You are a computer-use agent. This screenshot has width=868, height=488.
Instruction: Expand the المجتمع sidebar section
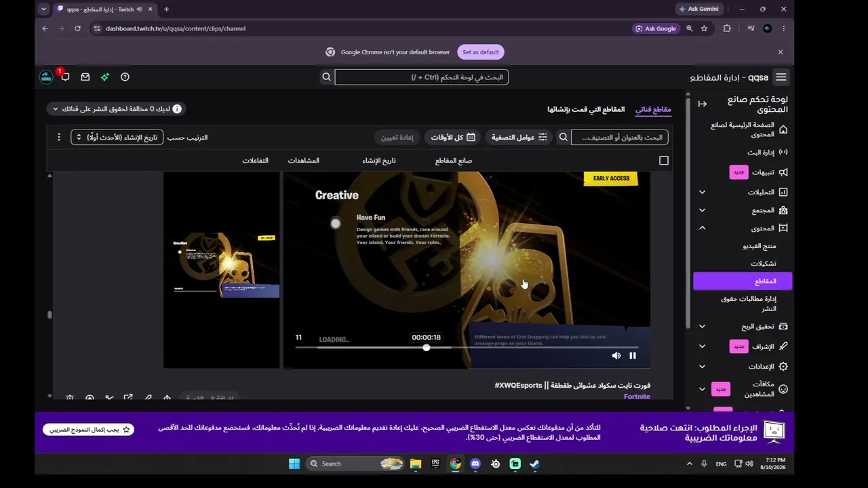(703, 211)
